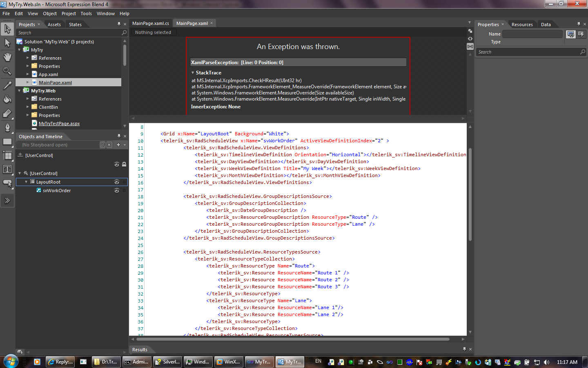Open the Project menu
Viewport: 588px width, 368px height.
tap(69, 13)
